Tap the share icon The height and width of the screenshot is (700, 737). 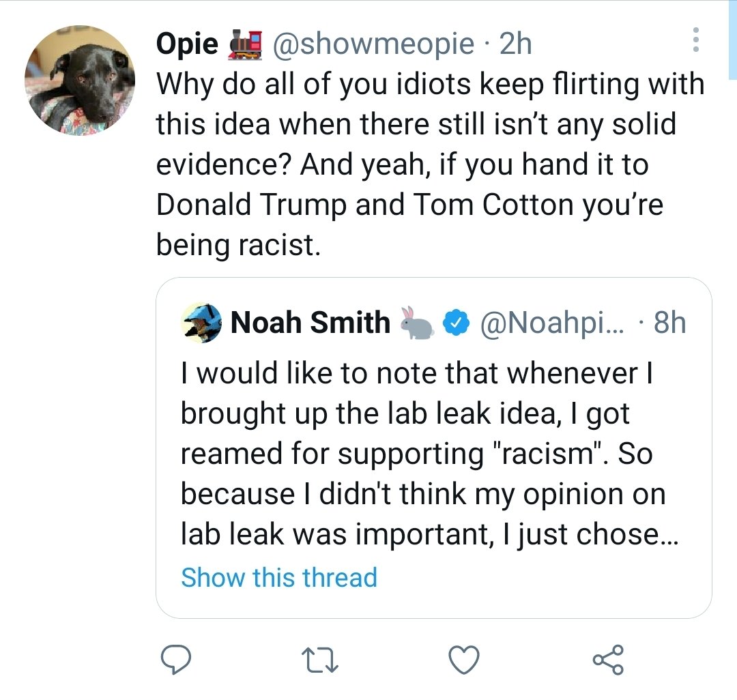[607, 660]
